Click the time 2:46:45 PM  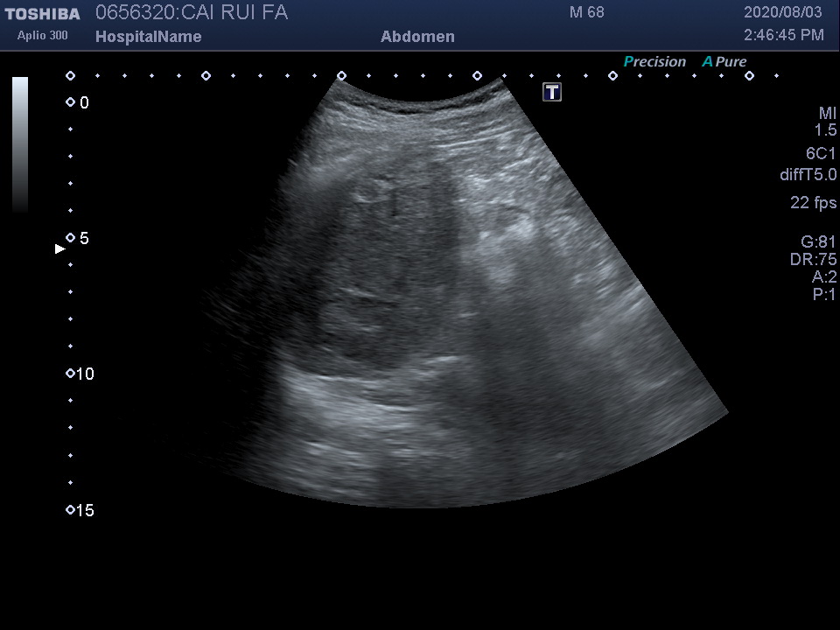[784, 35]
